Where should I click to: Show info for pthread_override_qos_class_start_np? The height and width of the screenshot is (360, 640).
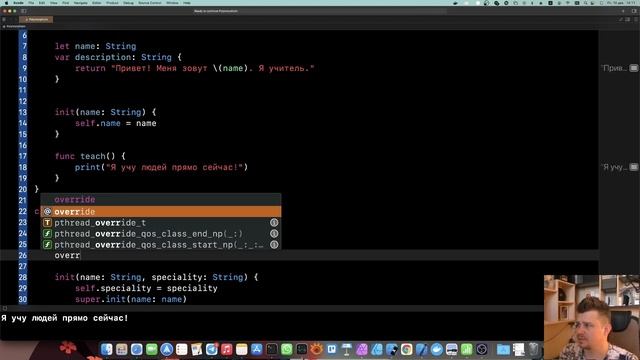(274, 244)
